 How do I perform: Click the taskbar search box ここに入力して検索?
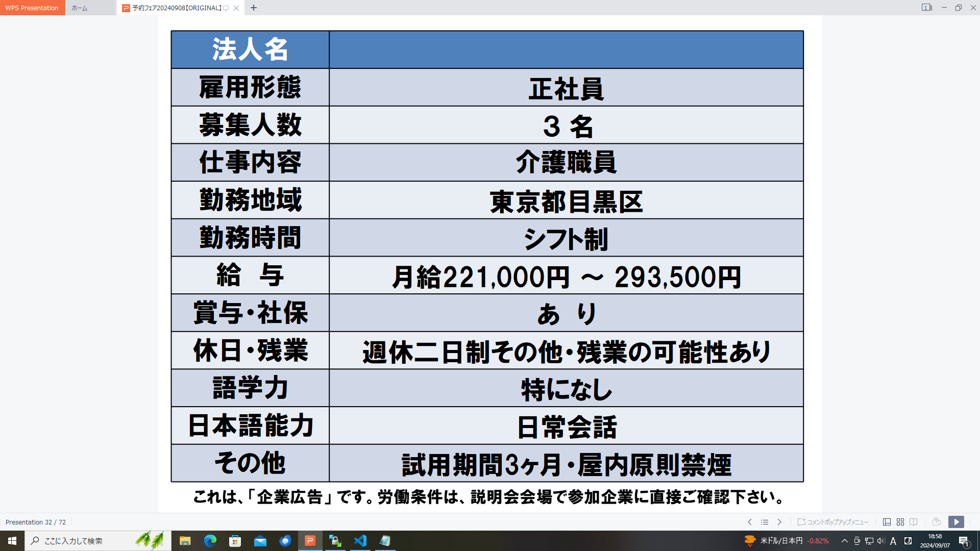[98, 541]
